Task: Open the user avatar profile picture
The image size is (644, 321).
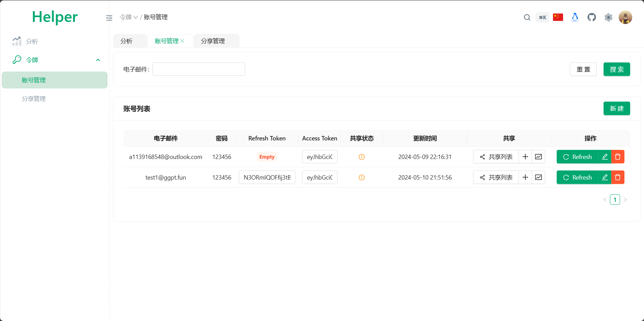Action: point(625,17)
